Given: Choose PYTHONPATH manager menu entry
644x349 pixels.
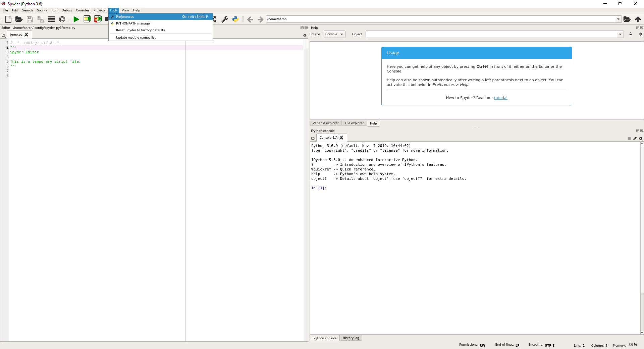Looking at the screenshot, I should click(161, 23).
